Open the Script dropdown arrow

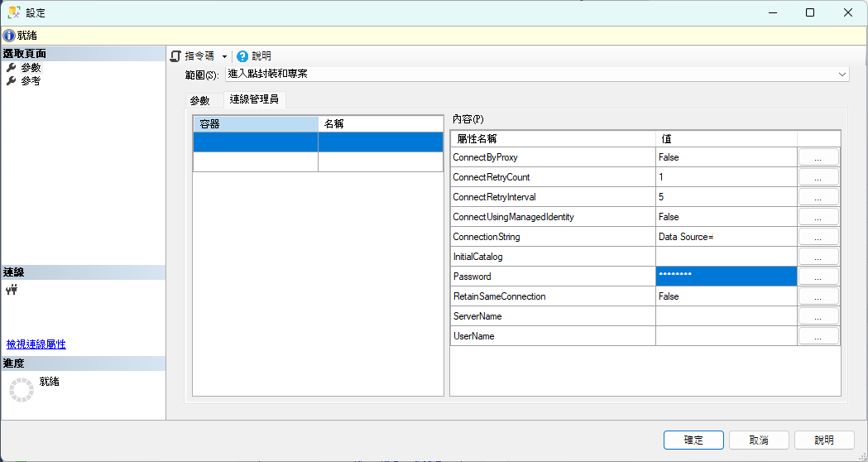pyautogui.click(x=224, y=56)
